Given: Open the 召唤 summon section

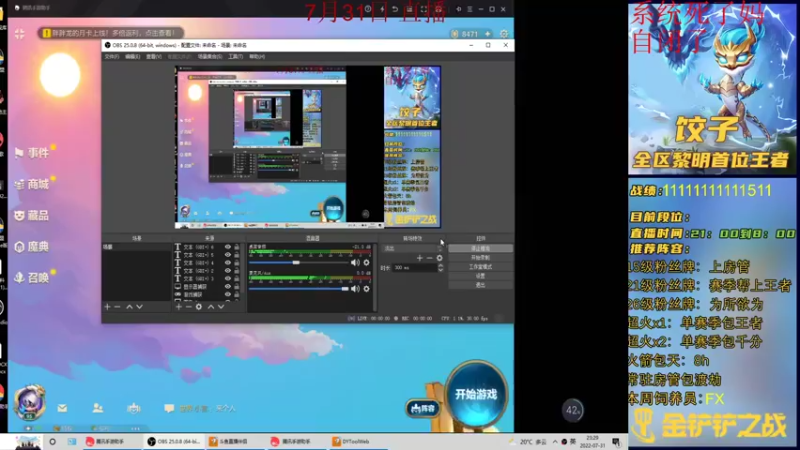Looking at the screenshot, I should pyautogui.click(x=32, y=278).
